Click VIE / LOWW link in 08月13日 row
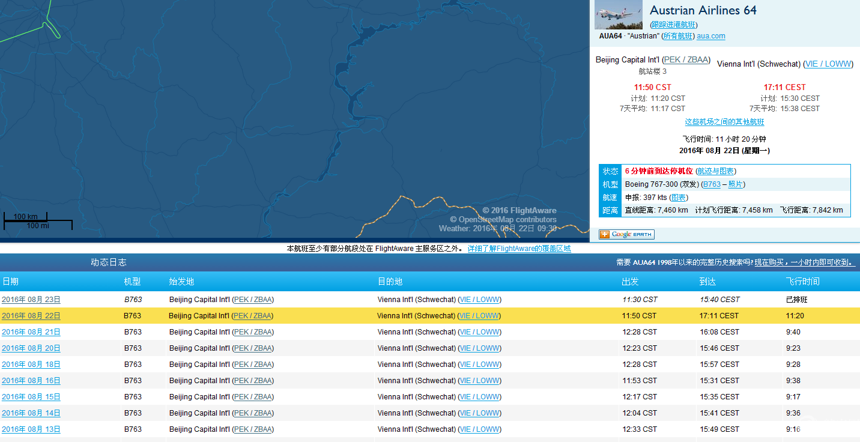The height and width of the screenshot is (442, 860). pos(479,429)
